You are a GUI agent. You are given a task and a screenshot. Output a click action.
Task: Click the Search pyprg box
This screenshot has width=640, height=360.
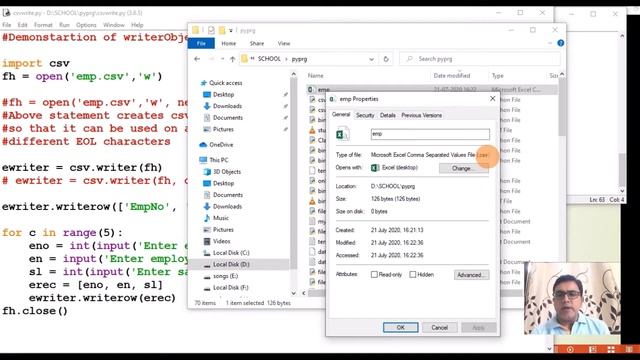pos(480,59)
